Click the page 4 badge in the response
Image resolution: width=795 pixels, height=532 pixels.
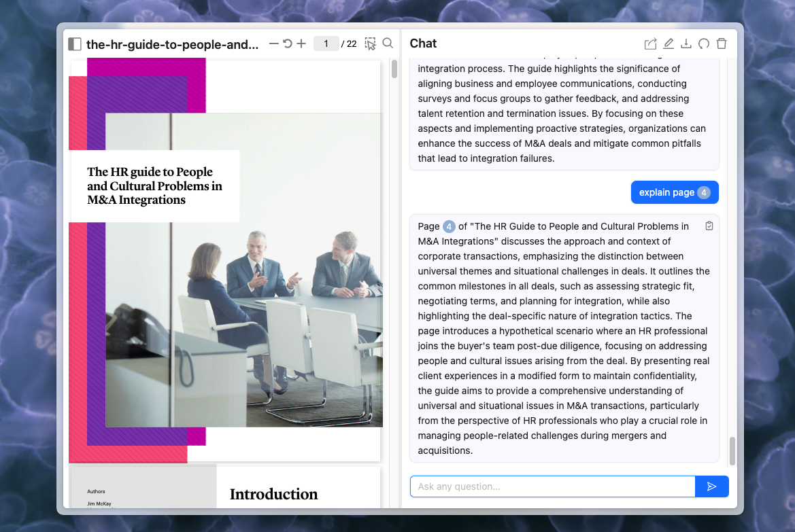pos(449,226)
